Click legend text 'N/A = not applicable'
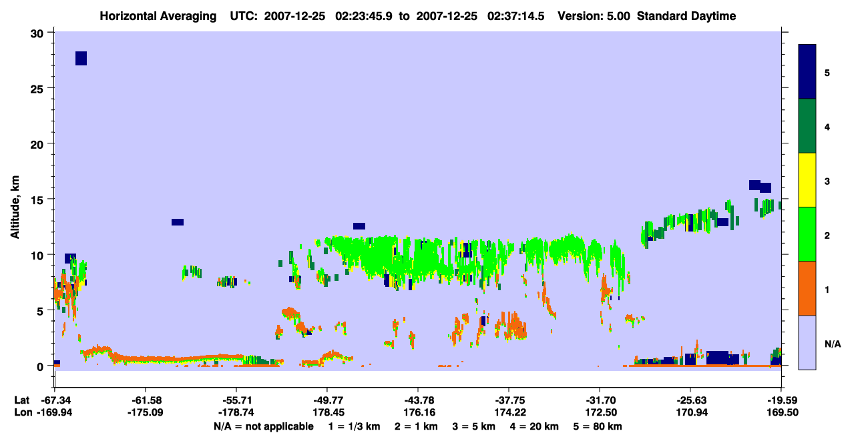Image resolution: width=868 pixels, height=445 pixels. 263,426
